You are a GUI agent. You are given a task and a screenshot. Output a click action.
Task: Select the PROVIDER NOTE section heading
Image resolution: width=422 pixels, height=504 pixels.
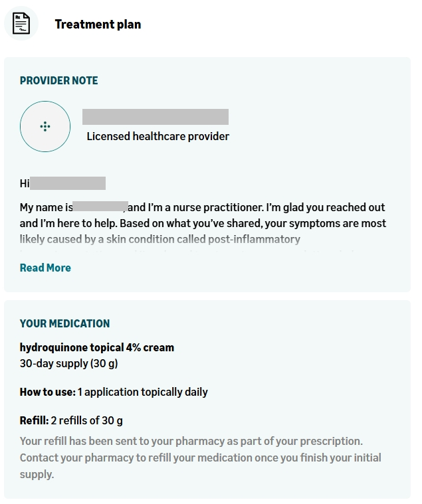[58, 81]
